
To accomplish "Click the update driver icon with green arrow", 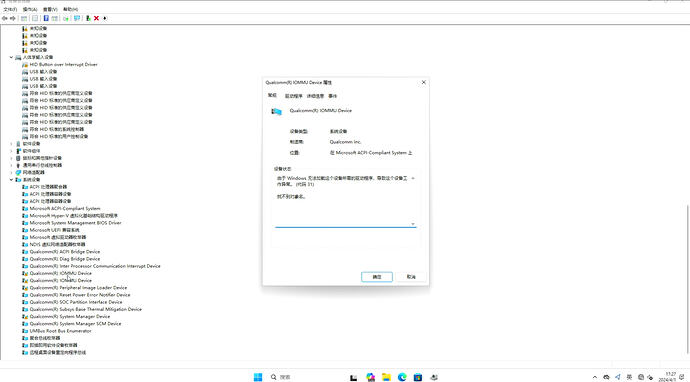I will click(x=88, y=18).
